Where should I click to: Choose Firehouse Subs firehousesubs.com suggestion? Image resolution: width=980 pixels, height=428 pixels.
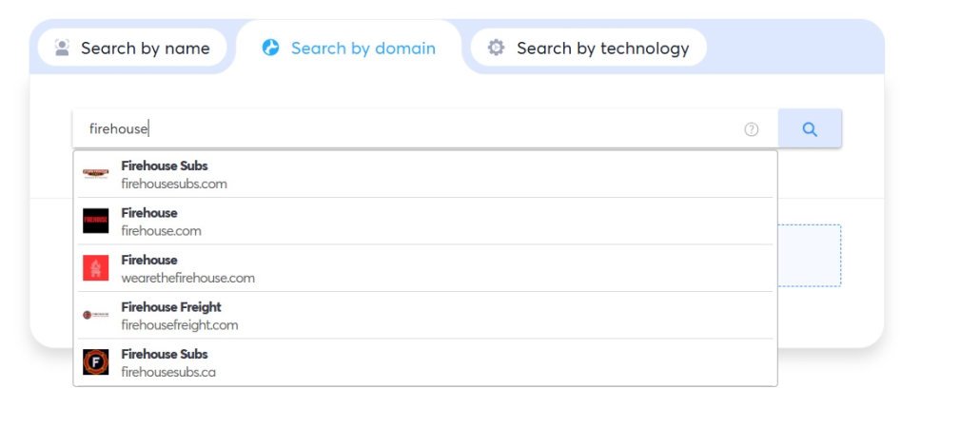[425, 174]
